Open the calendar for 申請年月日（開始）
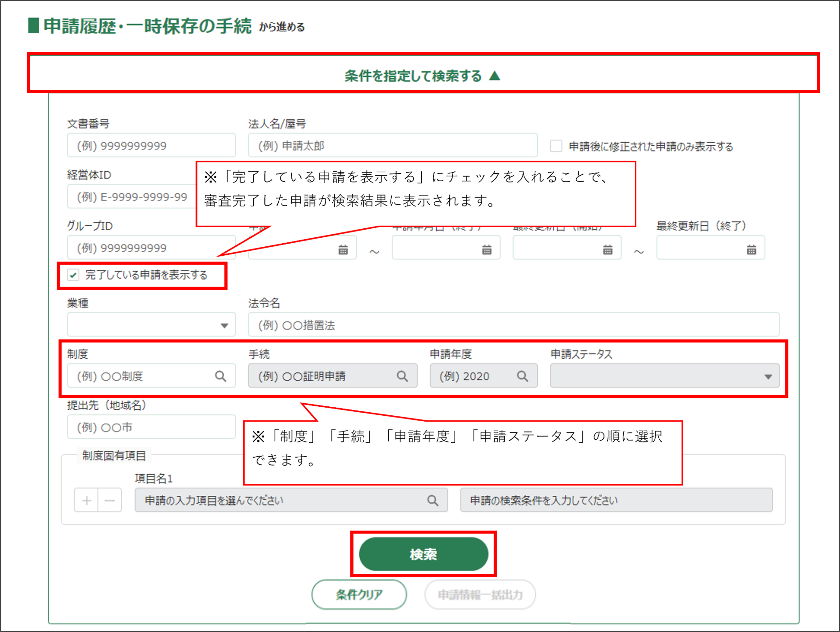The height and width of the screenshot is (632, 840). tap(343, 250)
